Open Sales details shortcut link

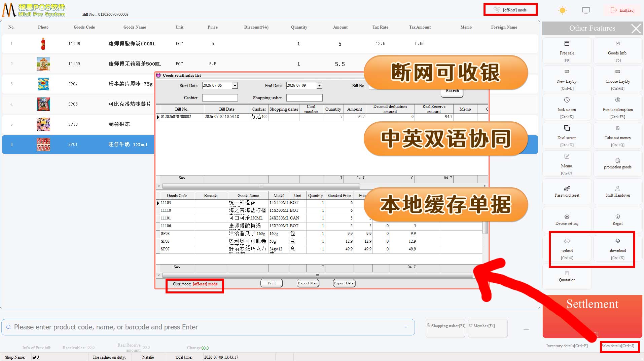click(x=618, y=346)
